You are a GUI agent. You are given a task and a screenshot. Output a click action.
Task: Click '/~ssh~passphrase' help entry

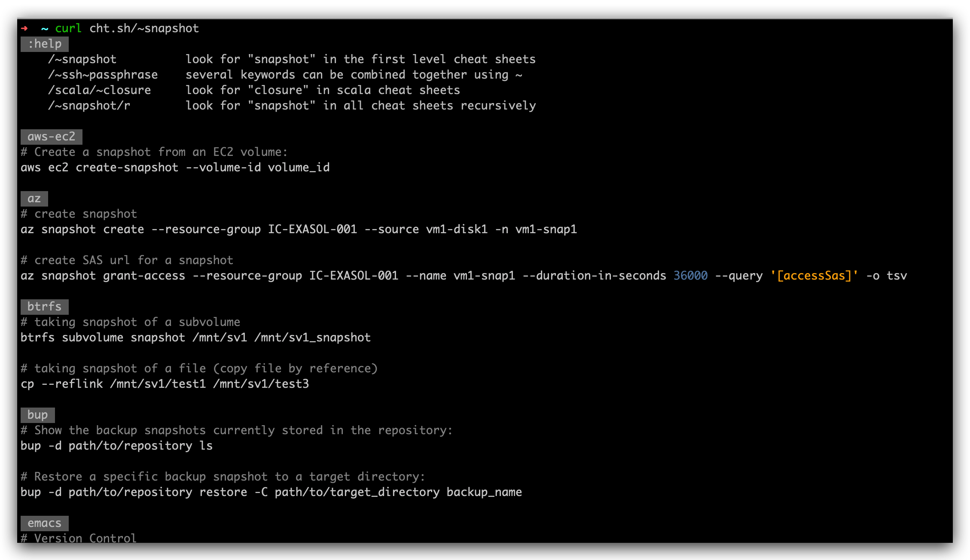click(x=103, y=75)
